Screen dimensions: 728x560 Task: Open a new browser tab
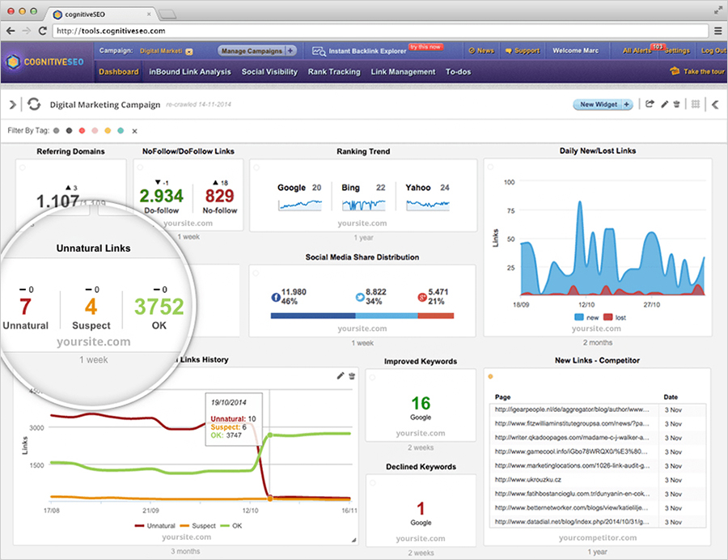pos(167,15)
